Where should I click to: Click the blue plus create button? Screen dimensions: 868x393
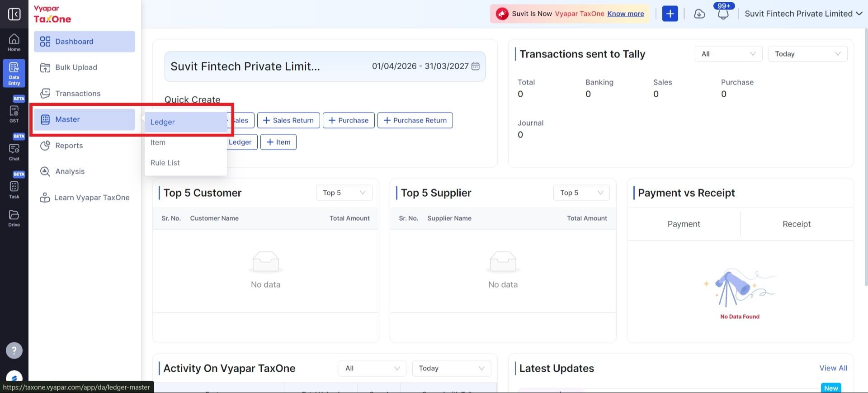tap(670, 14)
